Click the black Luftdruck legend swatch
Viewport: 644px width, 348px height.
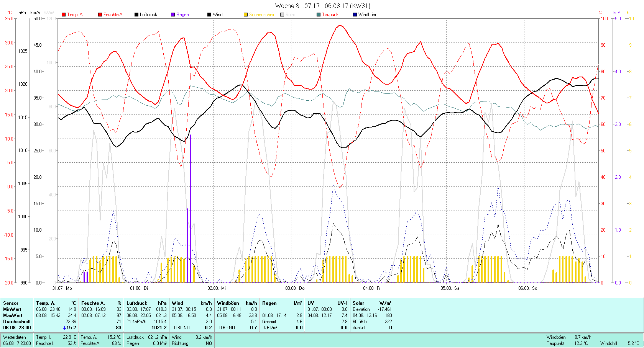pyautogui.click(x=136, y=15)
